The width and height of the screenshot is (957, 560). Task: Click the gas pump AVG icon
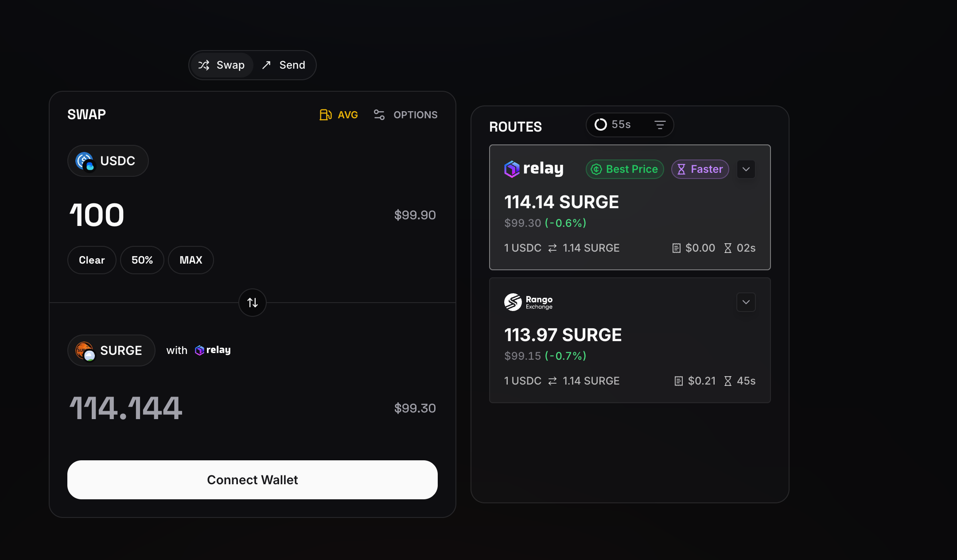pos(326,115)
